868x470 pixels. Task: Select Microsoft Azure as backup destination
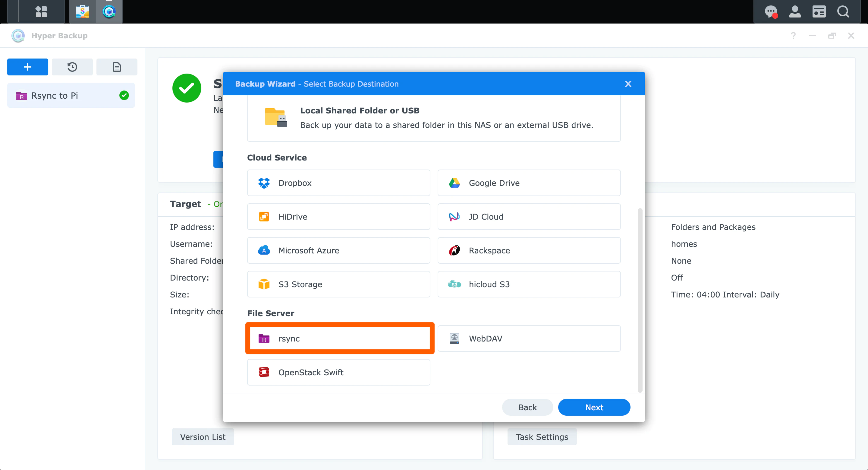pos(339,250)
